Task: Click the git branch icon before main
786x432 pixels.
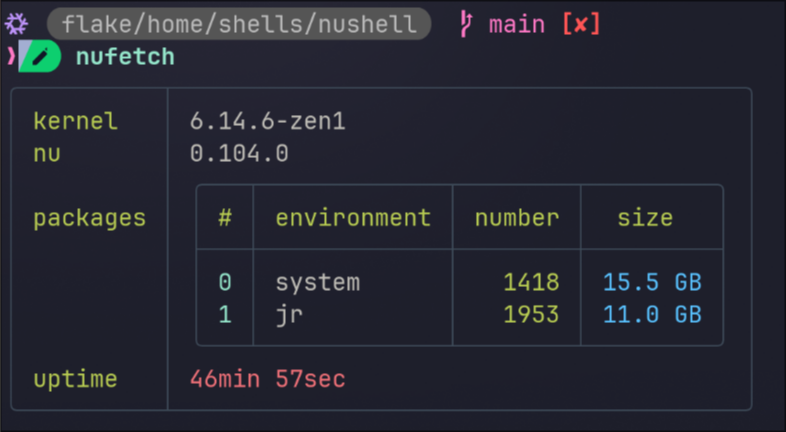Action: coord(466,24)
